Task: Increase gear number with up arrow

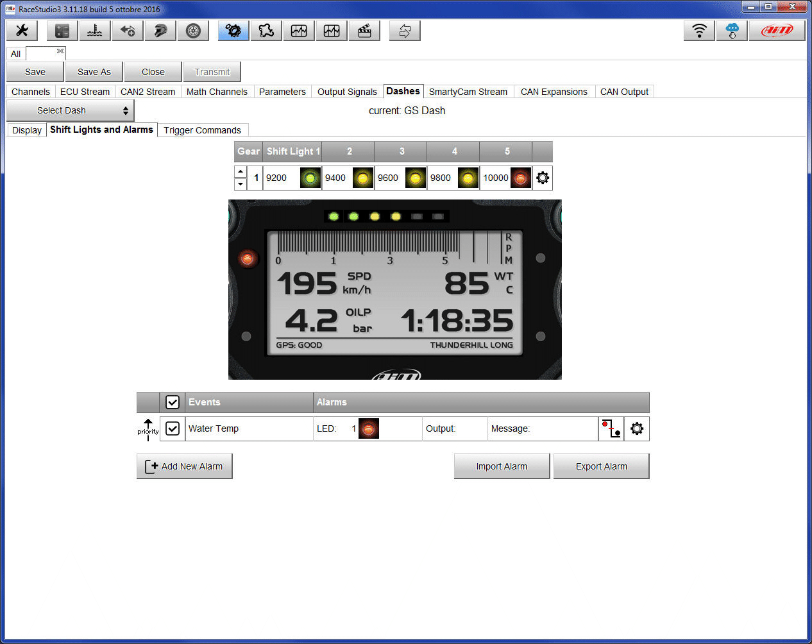Action: [241, 172]
